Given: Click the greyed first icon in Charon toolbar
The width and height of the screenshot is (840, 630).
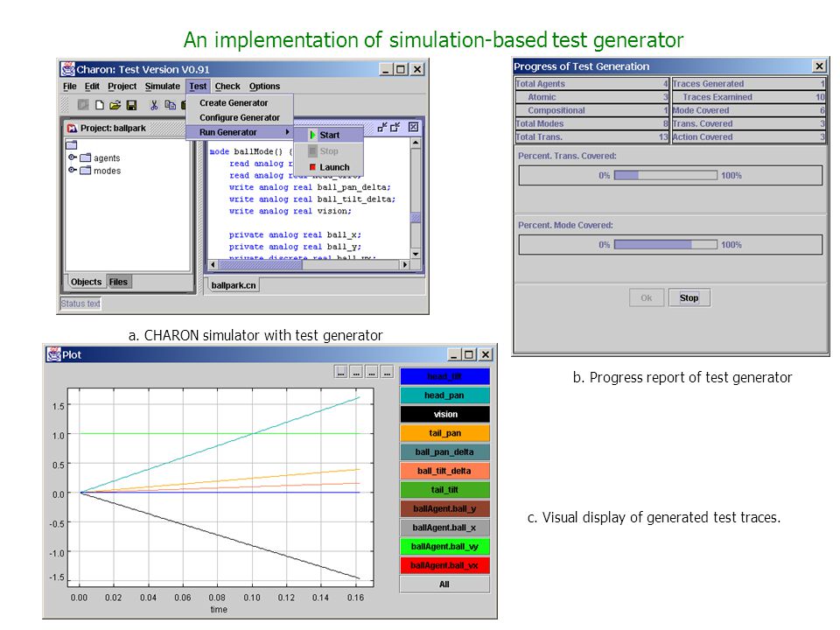Looking at the screenshot, I should click(x=83, y=105).
